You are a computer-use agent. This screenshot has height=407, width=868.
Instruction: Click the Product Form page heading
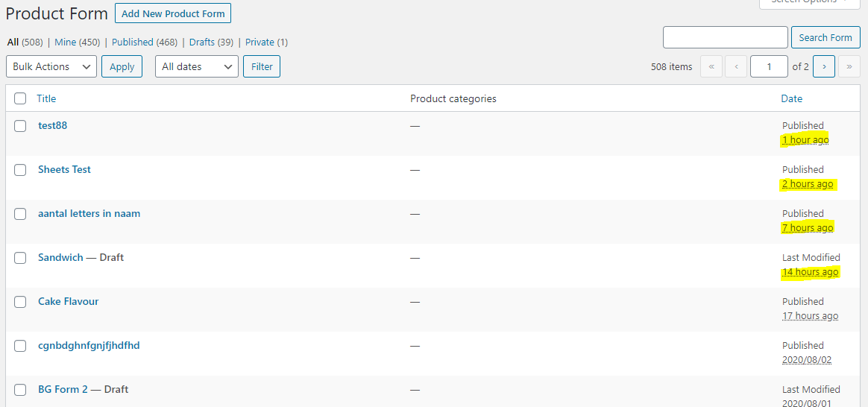pos(57,14)
